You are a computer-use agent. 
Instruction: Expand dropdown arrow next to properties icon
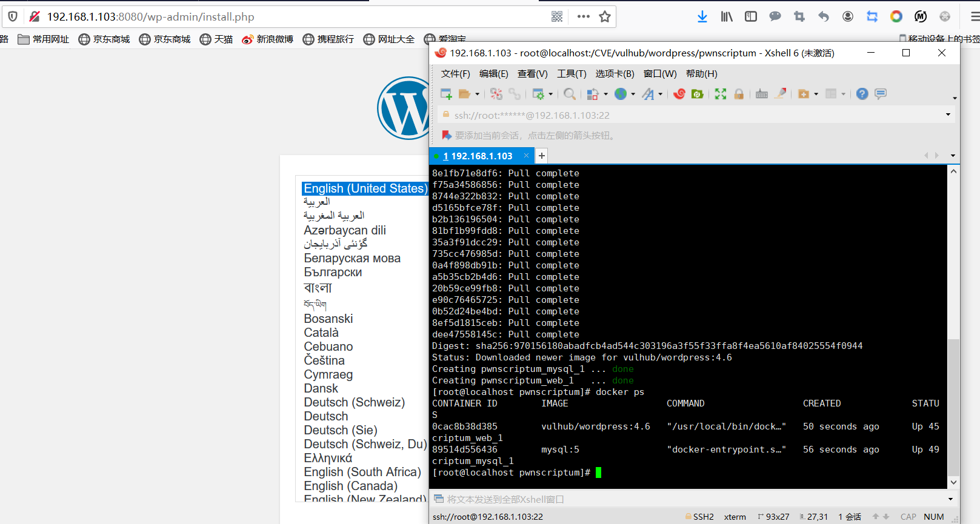(551, 94)
